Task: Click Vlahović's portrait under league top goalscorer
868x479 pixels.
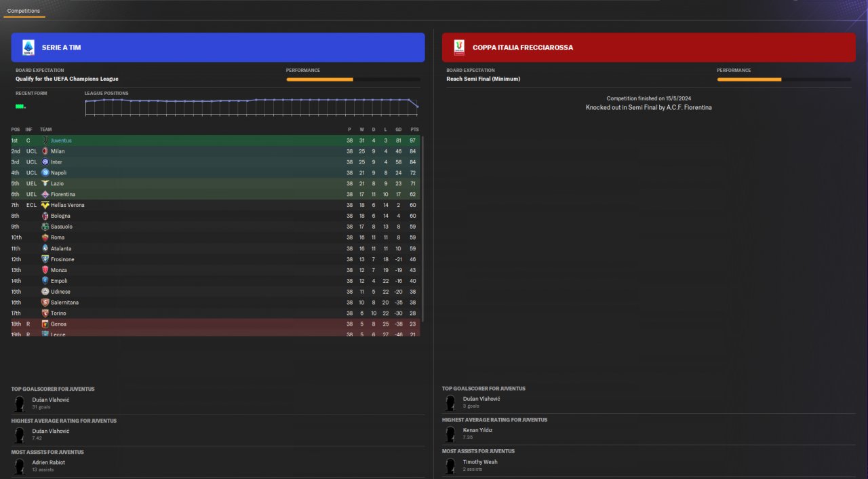Action: (x=19, y=404)
